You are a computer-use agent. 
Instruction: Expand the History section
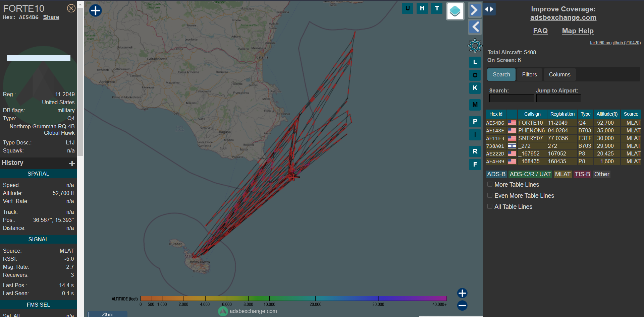tap(72, 164)
